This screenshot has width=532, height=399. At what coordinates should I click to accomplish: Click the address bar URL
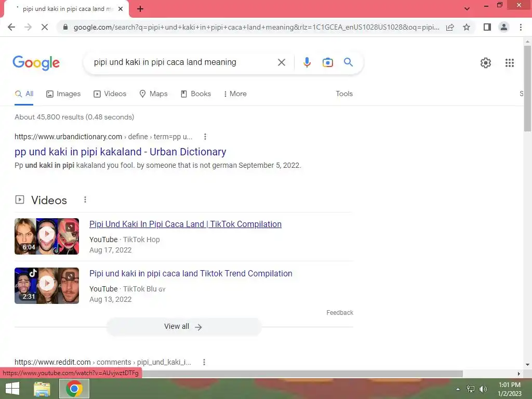click(x=257, y=27)
